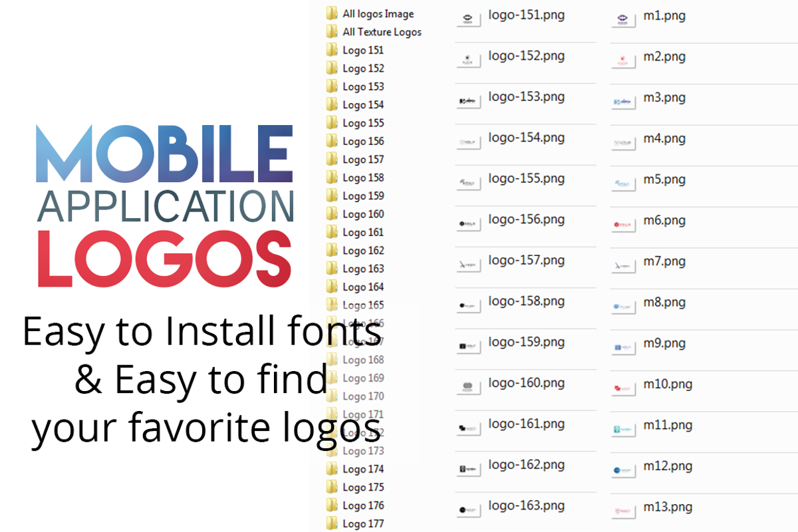Click the logo-160.png thumbnail
This screenshot has height=532, width=798.
pos(468,388)
